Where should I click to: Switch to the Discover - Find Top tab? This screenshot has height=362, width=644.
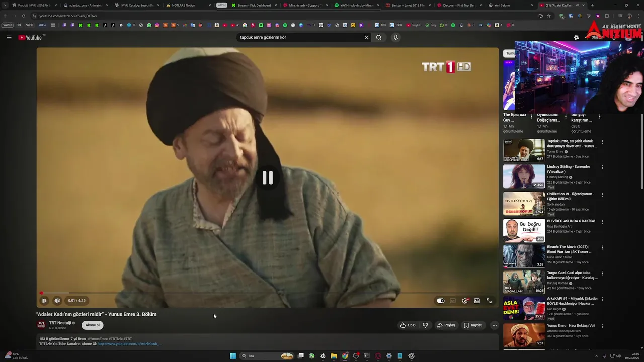pyautogui.click(x=459, y=5)
